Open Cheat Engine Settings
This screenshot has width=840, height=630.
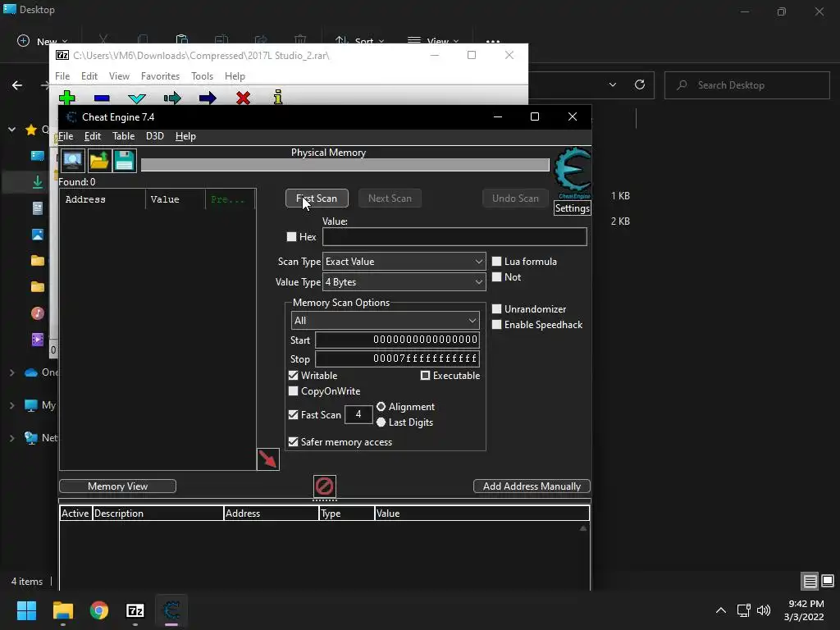pos(572,208)
